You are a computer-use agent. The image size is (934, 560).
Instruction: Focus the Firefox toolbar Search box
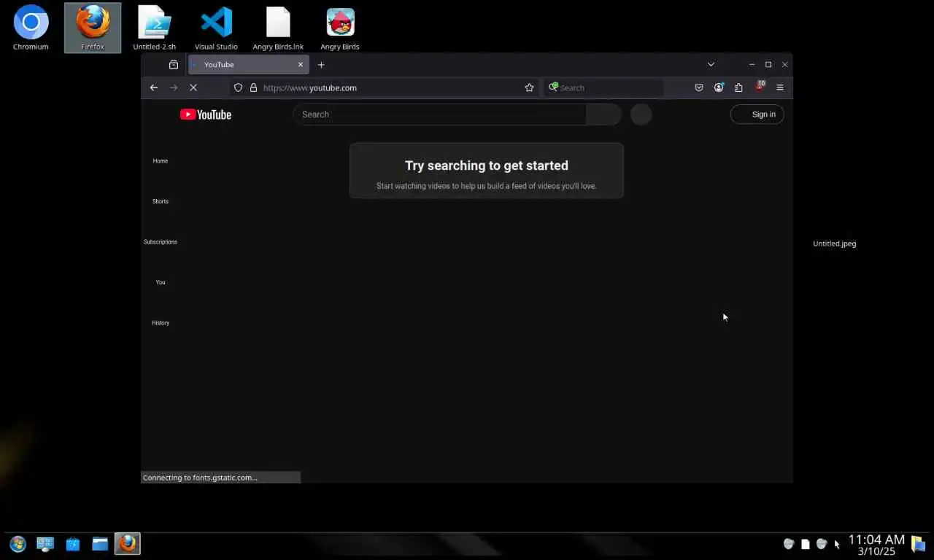point(603,87)
